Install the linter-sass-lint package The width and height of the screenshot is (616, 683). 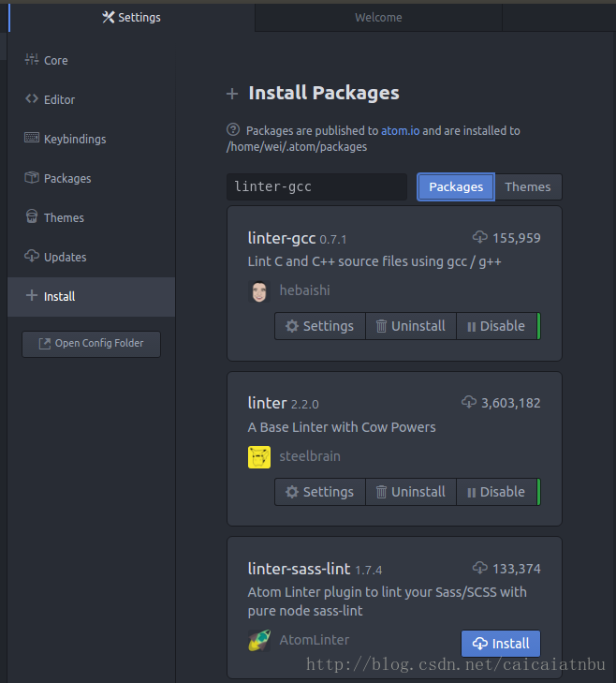[501, 644]
